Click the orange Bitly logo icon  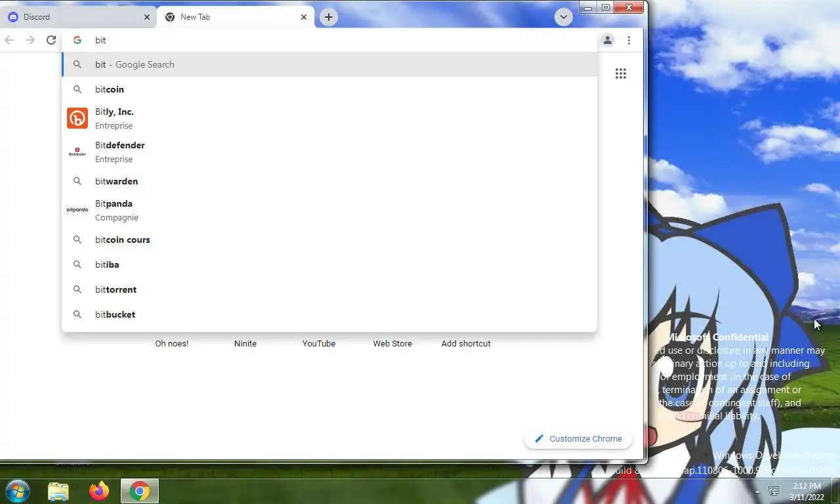(77, 118)
